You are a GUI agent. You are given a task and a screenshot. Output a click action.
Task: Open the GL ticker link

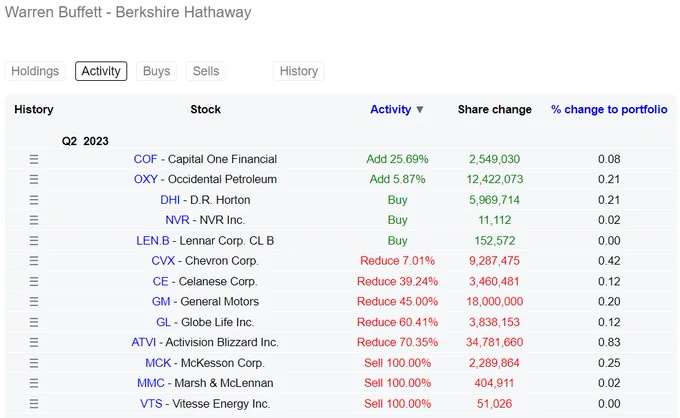tap(163, 322)
